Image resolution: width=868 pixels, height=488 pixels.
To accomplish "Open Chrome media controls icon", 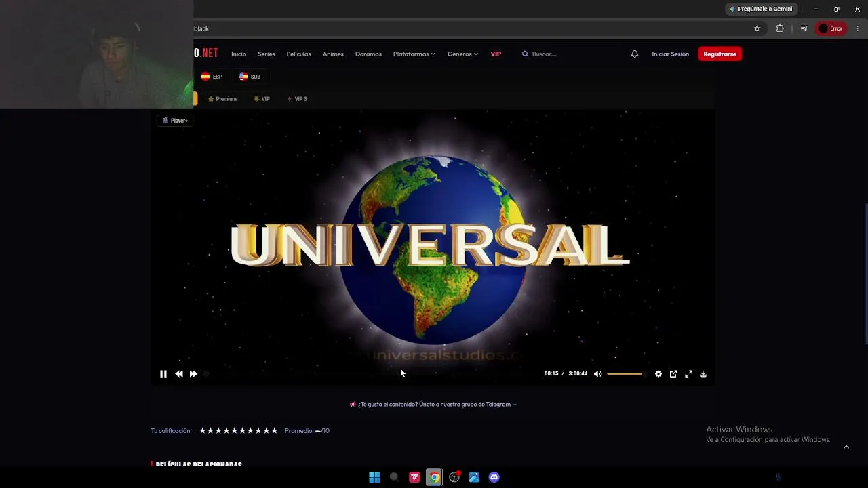I will point(804,28).
